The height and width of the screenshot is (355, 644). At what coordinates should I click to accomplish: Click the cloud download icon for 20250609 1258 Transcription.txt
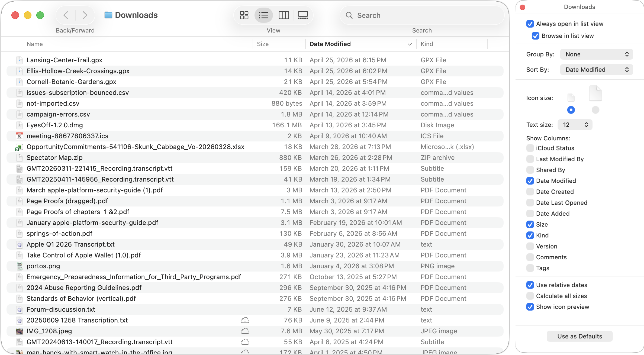[245, 320]
